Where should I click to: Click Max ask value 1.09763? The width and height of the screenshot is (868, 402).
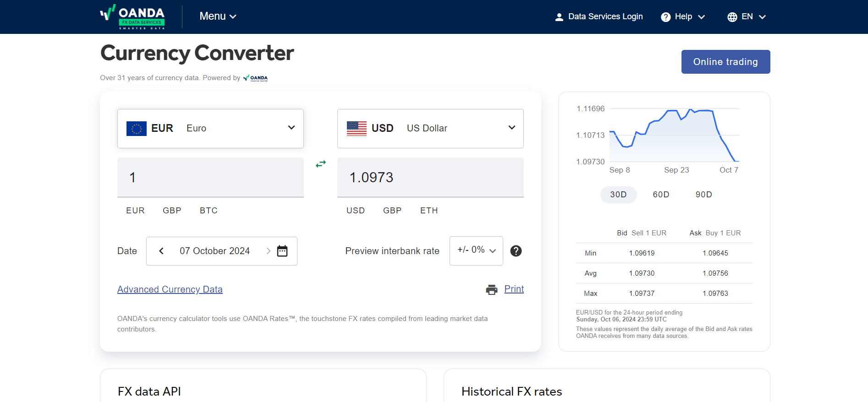tap(715, 293)
